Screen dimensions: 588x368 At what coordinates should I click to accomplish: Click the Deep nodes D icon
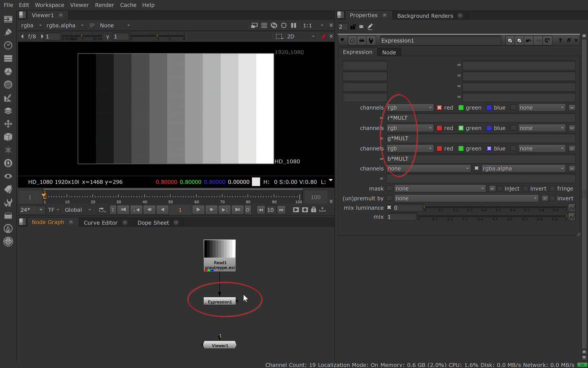pos(8,163)
